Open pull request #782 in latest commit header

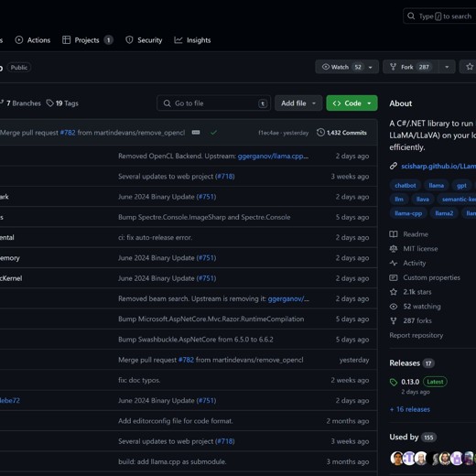click(68, 133)
